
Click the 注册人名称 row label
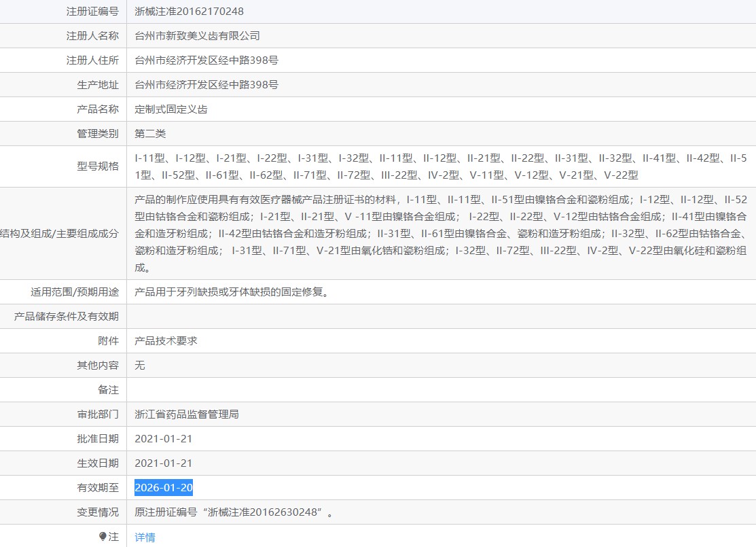[x=92, y=36]
